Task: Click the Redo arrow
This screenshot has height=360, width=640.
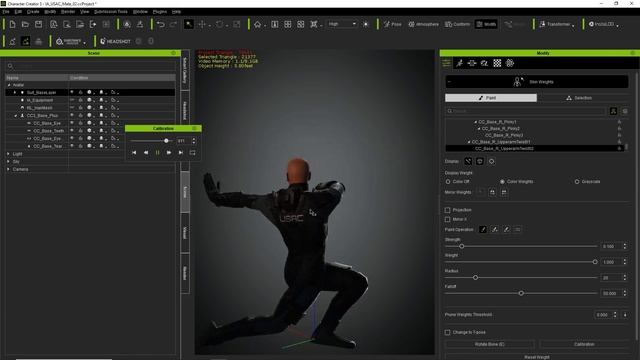Action: (173, 24)
